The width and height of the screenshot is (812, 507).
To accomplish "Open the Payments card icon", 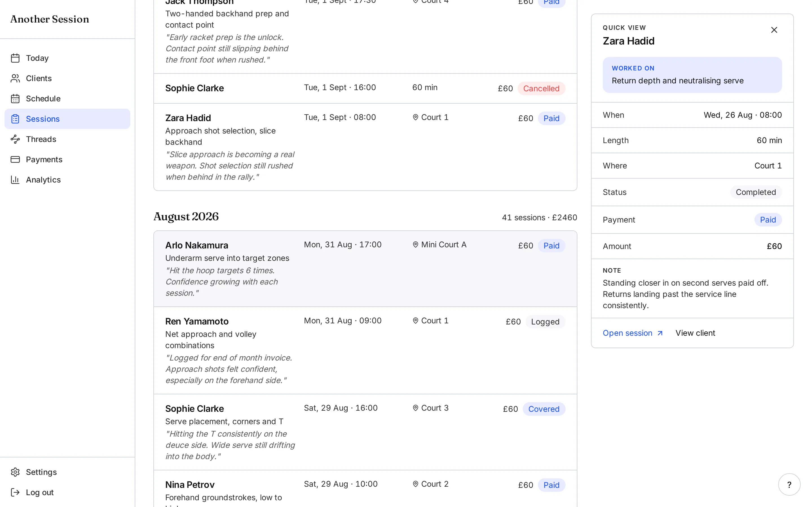I will click(15, 159).
